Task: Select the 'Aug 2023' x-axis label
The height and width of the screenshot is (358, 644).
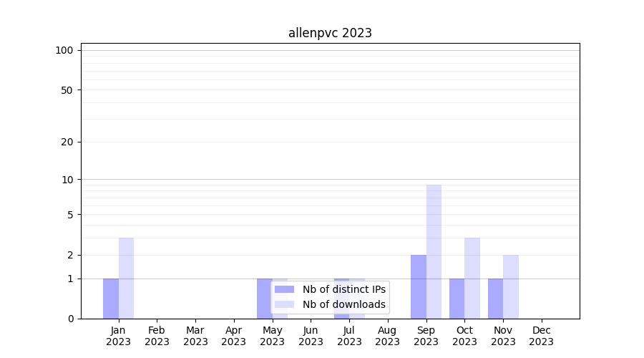Action: 388,336
